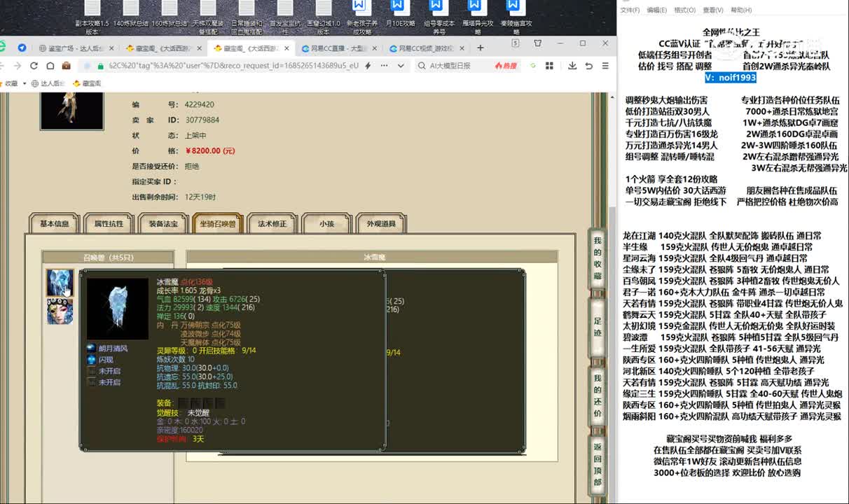This screenshot has width=849, height=504.
Task: Click the undo arrow icon in toolbar
Action: click(588, 66)
